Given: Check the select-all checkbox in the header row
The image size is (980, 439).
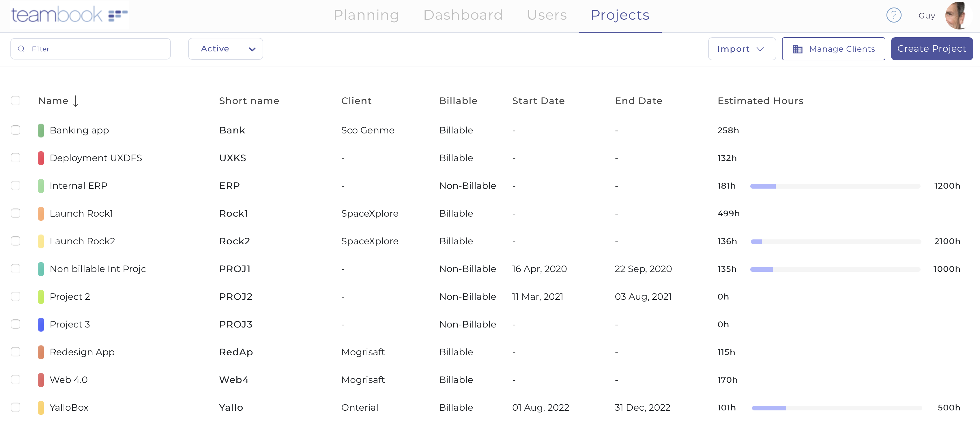Looking at the screenshot, I should [x=16, y=101].
